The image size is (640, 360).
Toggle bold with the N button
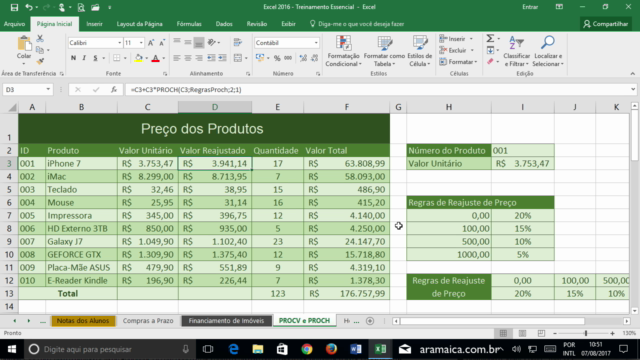73,58
